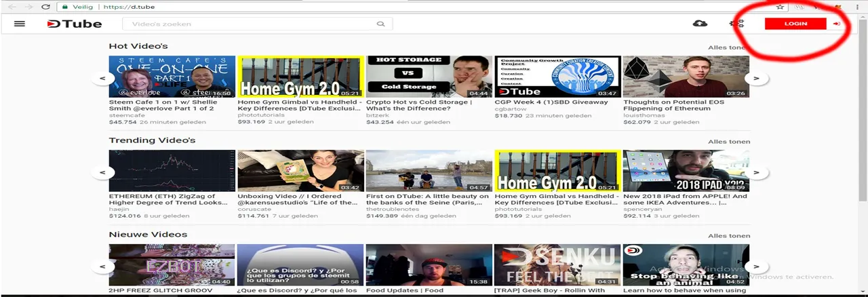Open title New 2018 iPad from APPLE!
The image size is (868, 297).
coord(685,199)
